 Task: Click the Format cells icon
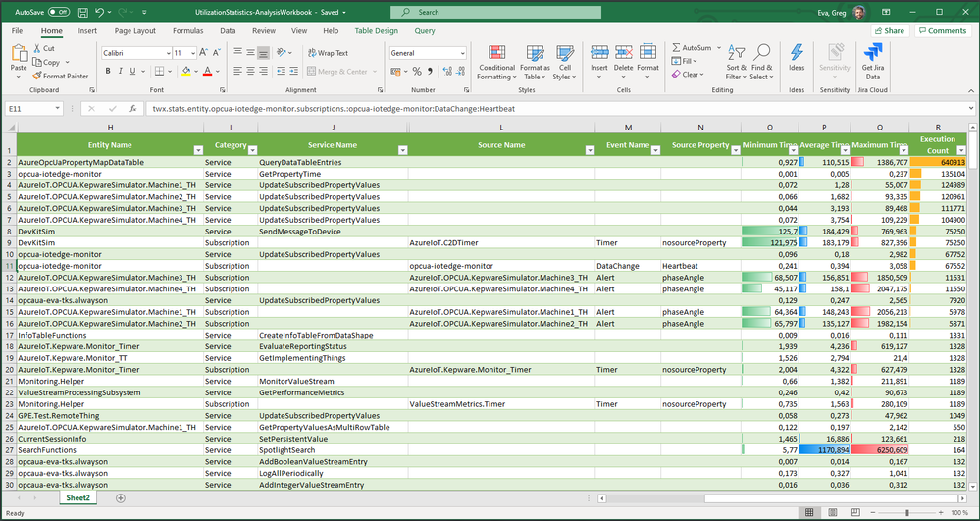tap(647, 52)
